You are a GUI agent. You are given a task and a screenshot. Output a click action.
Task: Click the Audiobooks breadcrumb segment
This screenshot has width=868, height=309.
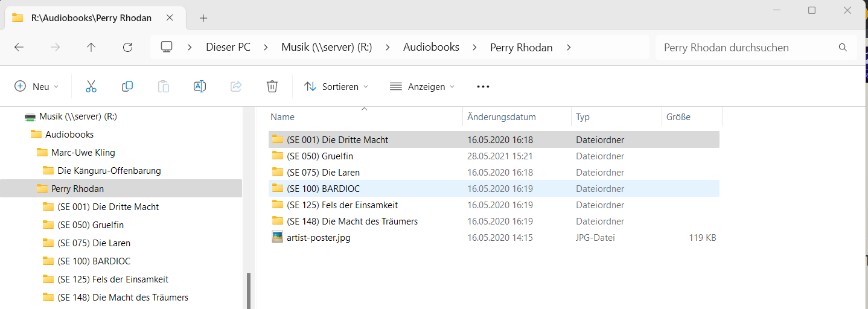pos(431,47)
